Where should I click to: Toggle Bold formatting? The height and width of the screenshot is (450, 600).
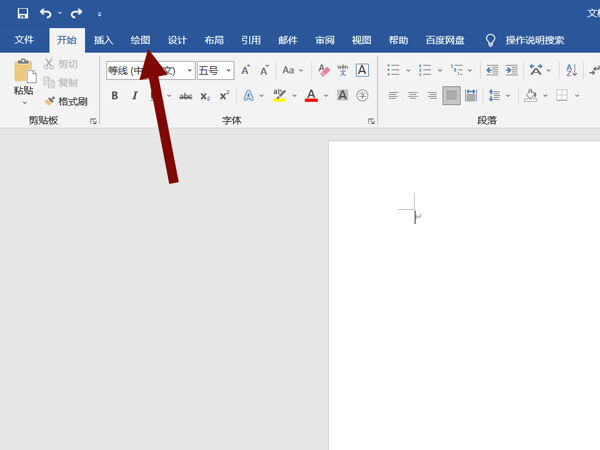(x=114, y=96)
